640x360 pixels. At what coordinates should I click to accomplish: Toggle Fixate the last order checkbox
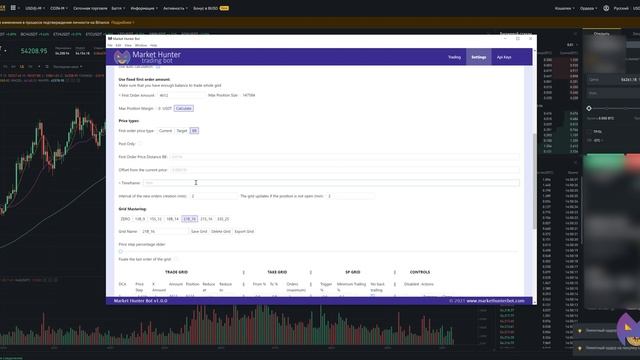coord(176,259)
